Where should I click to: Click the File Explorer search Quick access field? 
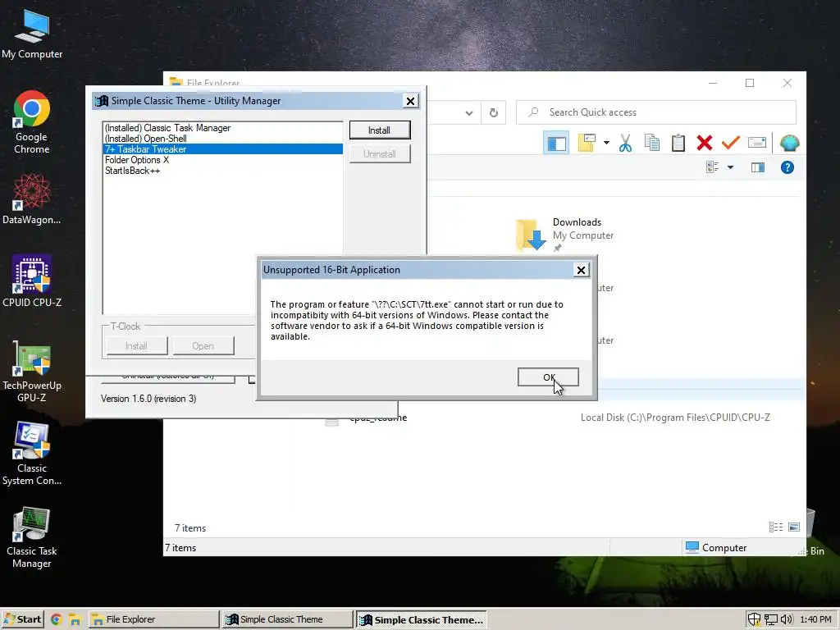pyautogui.click(x=655, y=112)
